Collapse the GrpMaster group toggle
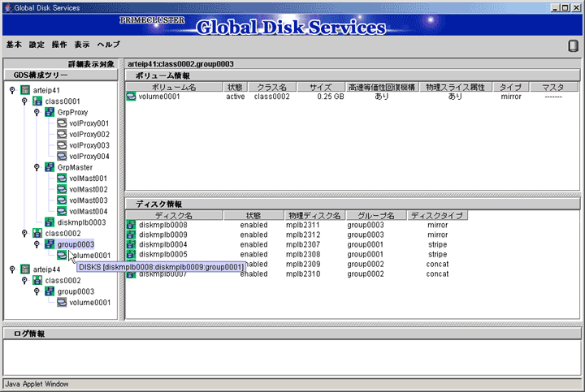This screenshot has height=392, width=585. pos(37,167)
